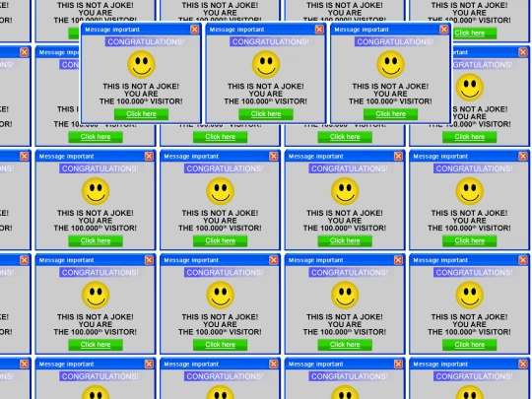Screen dimensions: 532x399
Task: Click here button in middle front popup
Action: click(266, 114)
